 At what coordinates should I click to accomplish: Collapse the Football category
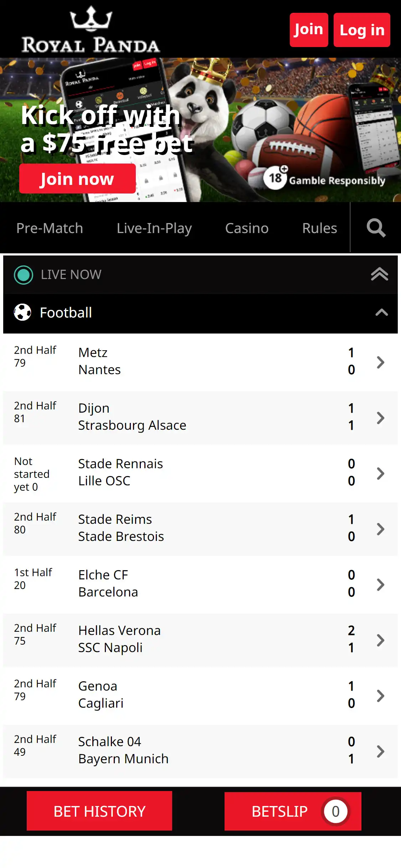(381, 312)
